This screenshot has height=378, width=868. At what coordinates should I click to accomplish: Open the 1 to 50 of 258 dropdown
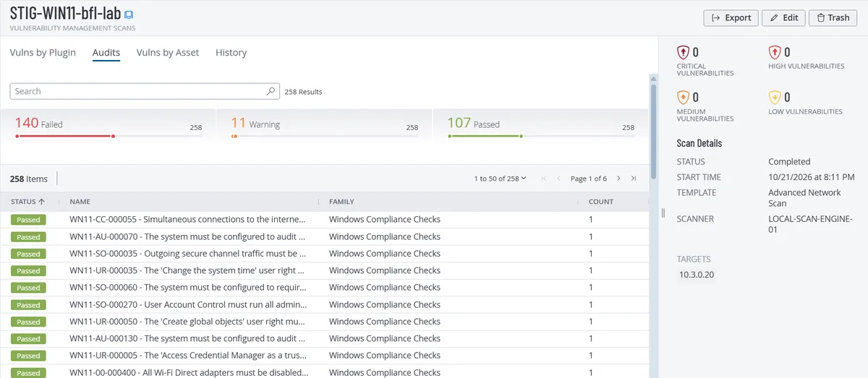coord(500,179)
